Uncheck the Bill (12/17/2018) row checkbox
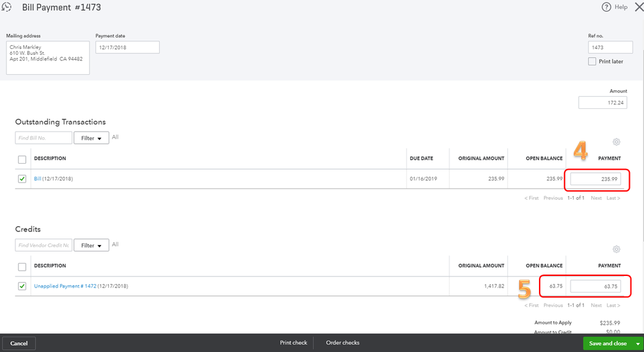 pos(22,179)
